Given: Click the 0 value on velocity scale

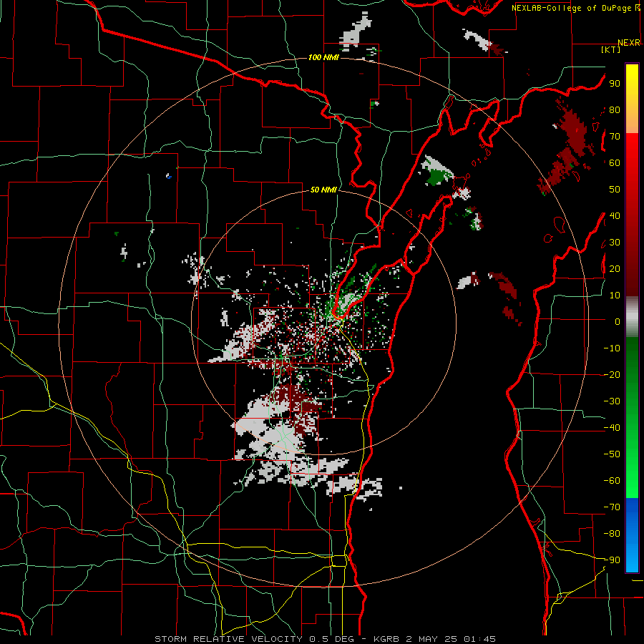Looking at the screenshot, I should pos(618,321).
